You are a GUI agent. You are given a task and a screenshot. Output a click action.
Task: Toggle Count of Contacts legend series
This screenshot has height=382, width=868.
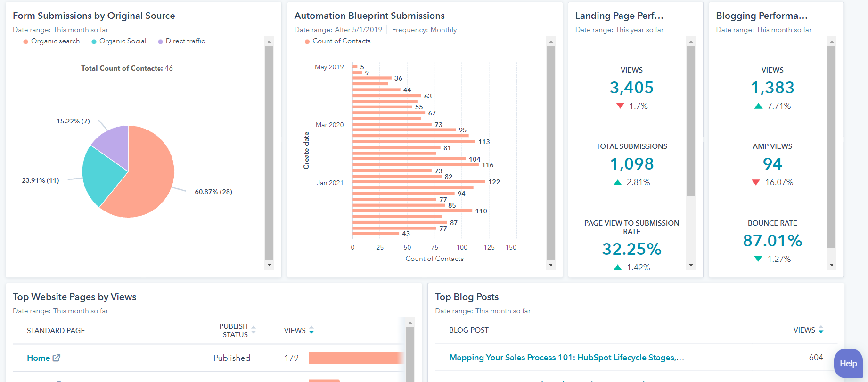(337, 41)
